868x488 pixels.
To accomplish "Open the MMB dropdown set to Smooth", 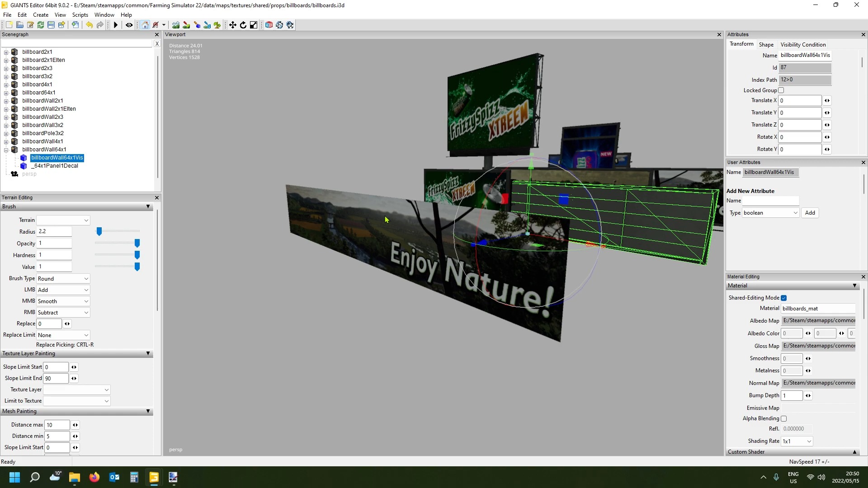I will (63, 301).
